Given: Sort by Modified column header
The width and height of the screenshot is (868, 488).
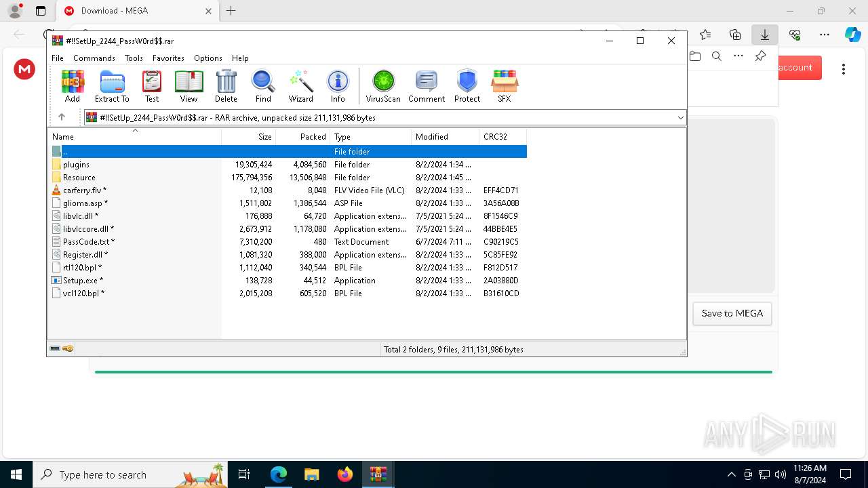Looking at the screenshot, I should click(446, 137).
